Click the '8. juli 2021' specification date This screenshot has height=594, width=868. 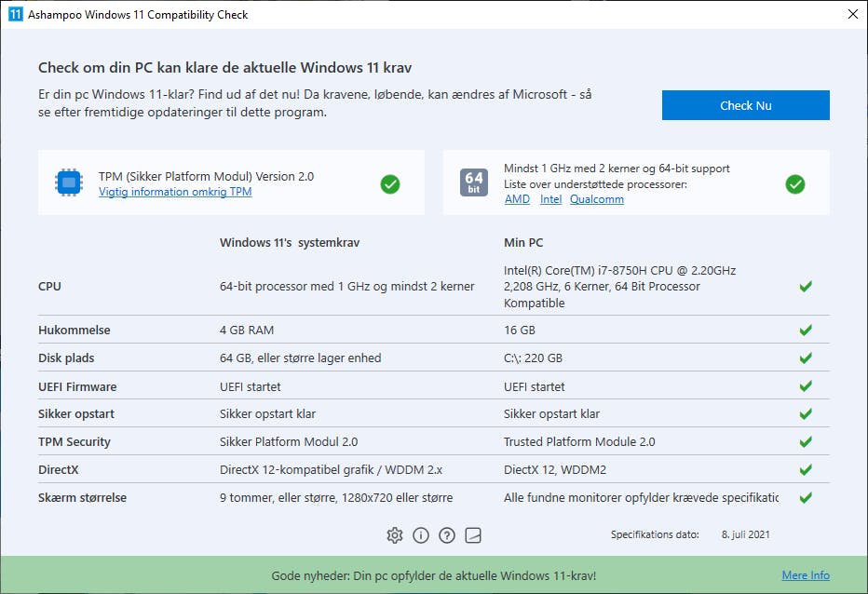(x=745, y=534)
